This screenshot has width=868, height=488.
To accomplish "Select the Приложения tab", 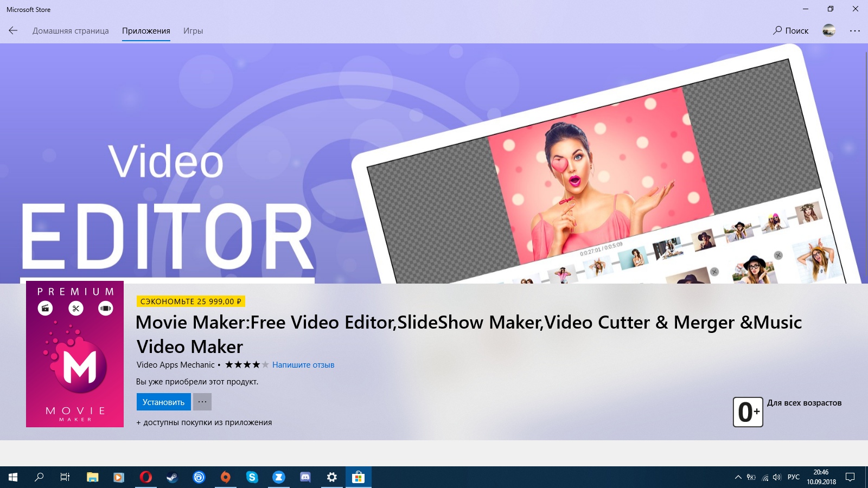I will (x=146, y=31).
